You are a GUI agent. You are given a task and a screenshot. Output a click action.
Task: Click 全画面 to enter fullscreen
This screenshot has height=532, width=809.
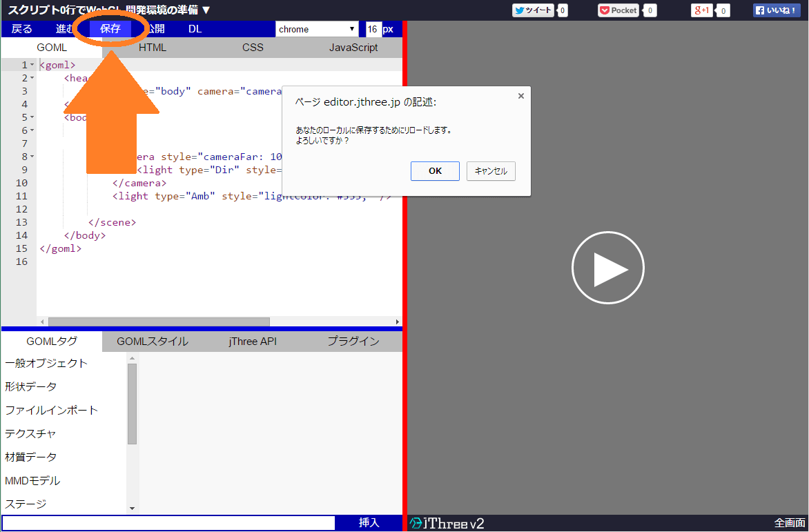tap(792, 524)
